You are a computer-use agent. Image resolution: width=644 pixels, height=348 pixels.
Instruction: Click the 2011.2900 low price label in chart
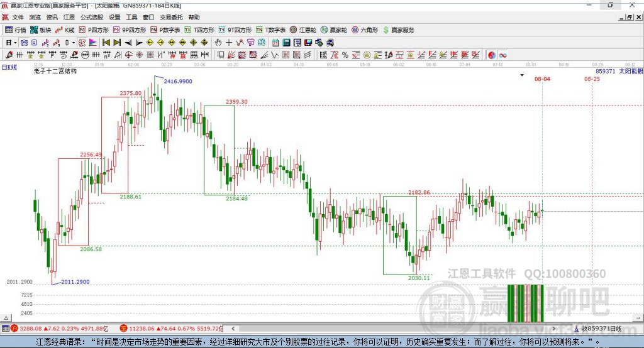(75, 282)
